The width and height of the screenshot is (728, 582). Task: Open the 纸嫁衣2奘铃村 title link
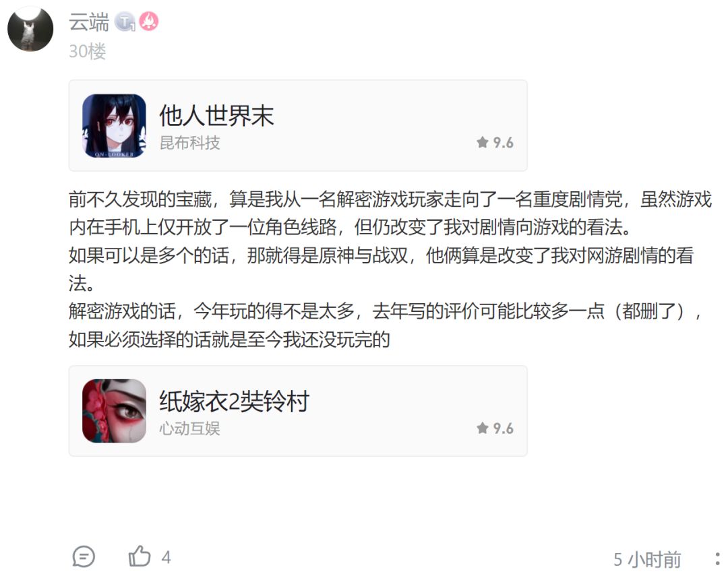234,401
